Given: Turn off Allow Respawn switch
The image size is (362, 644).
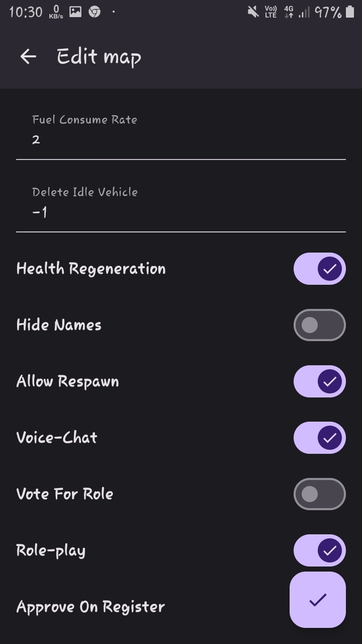Looking at the screenshot, I should [x=320, y=381].
